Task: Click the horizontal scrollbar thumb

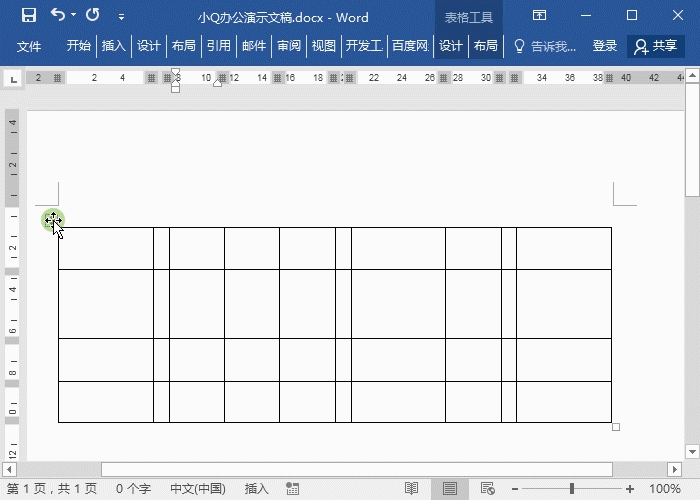Action: pos(357,470)
